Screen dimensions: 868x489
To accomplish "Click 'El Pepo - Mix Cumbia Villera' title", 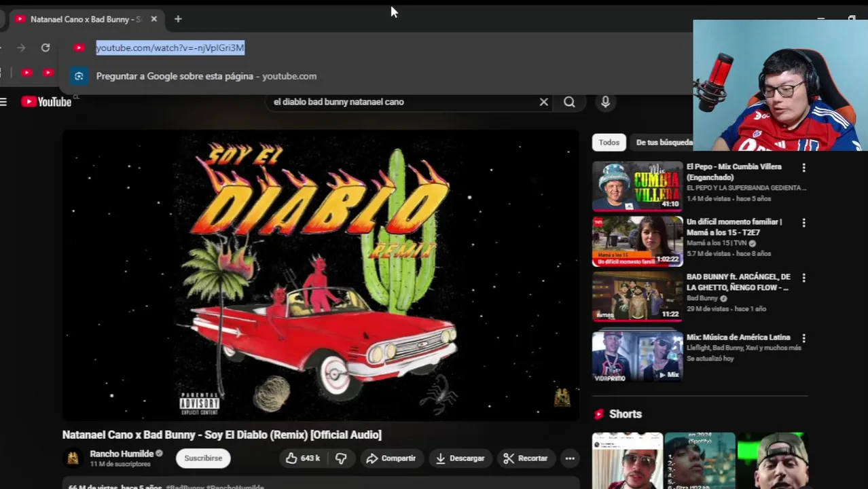I will pyautogui.click(x=734, y=172).
